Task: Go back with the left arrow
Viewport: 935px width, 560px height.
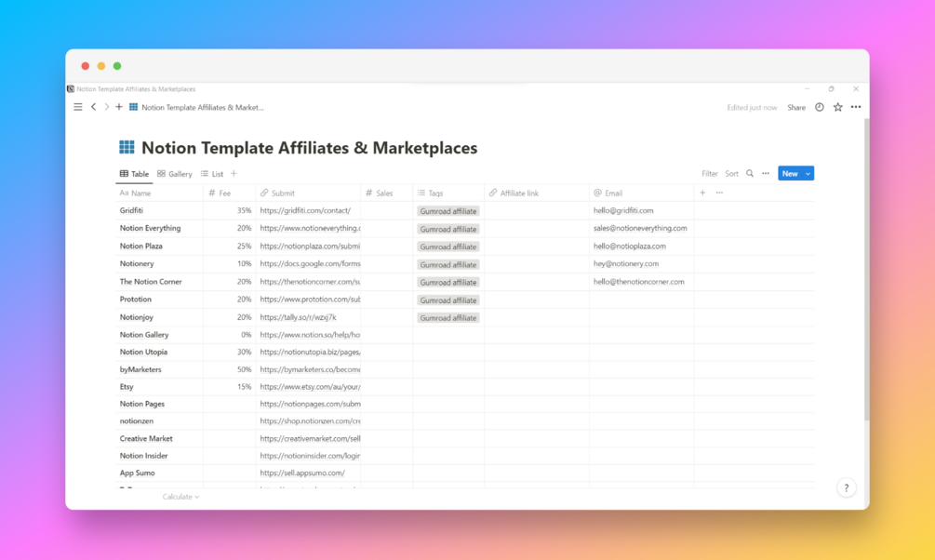Action: 94,107
